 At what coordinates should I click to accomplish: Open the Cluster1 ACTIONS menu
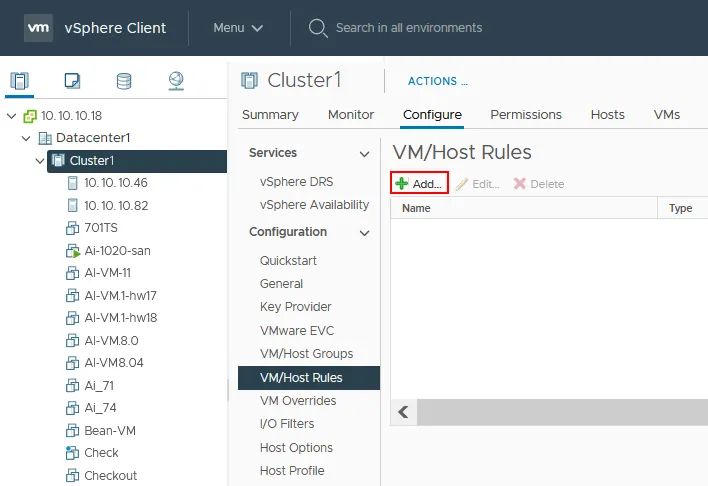437,81
